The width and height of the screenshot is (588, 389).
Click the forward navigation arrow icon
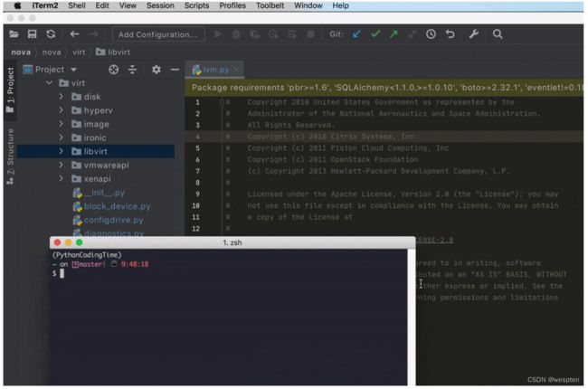[93, 34]
